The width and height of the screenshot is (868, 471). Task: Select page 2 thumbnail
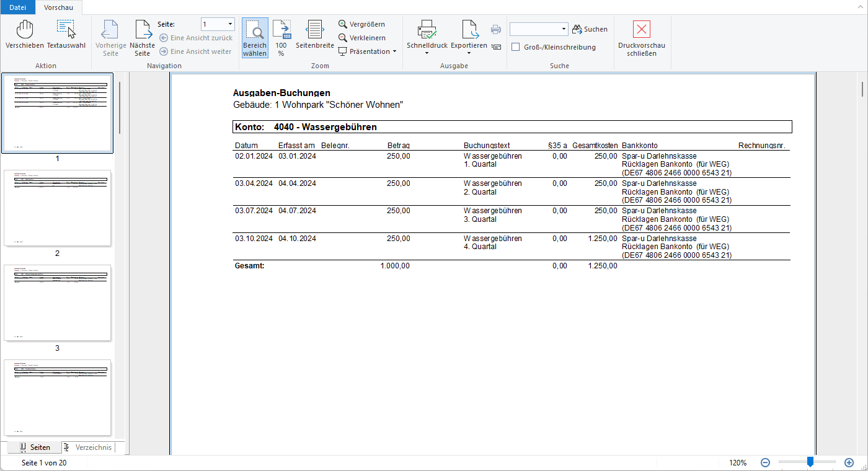point(57,208)
